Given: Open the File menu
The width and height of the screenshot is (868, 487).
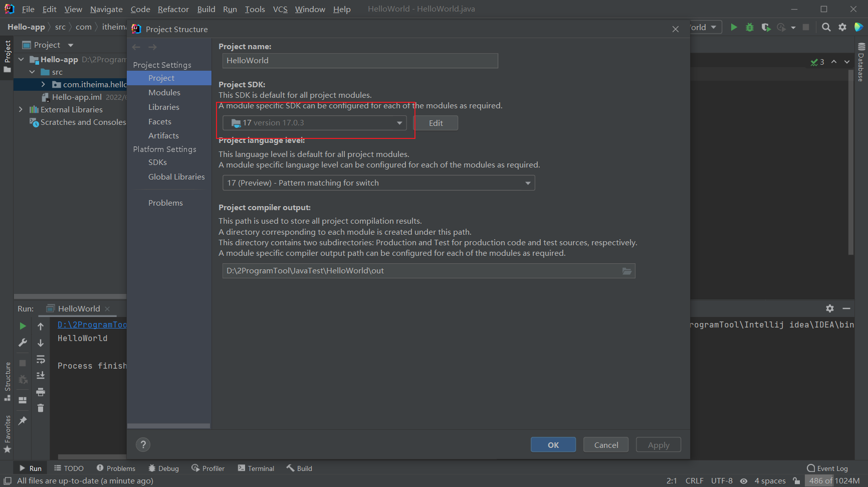Looking at the screenshot, I should tap(28, 9).
